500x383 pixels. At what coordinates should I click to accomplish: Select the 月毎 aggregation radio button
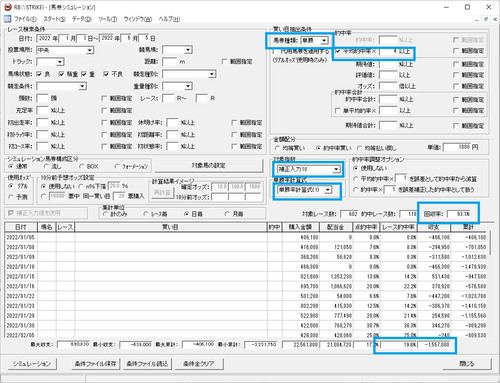(227, 214)
